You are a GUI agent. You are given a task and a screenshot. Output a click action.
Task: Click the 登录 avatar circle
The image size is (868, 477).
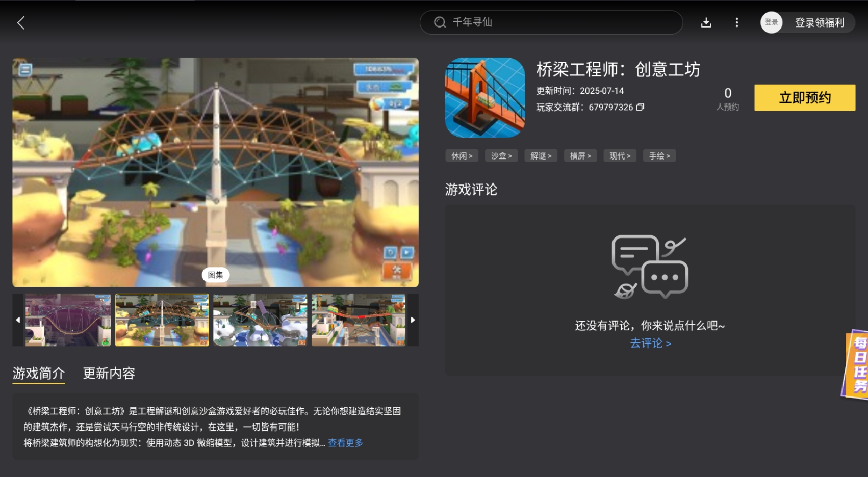point(771,22)
